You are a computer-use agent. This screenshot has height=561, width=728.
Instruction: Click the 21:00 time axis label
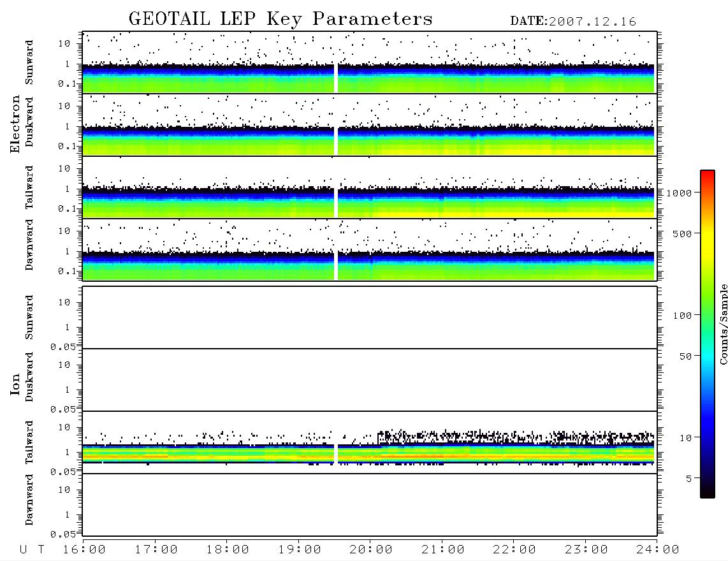click(x=444, y=550)
